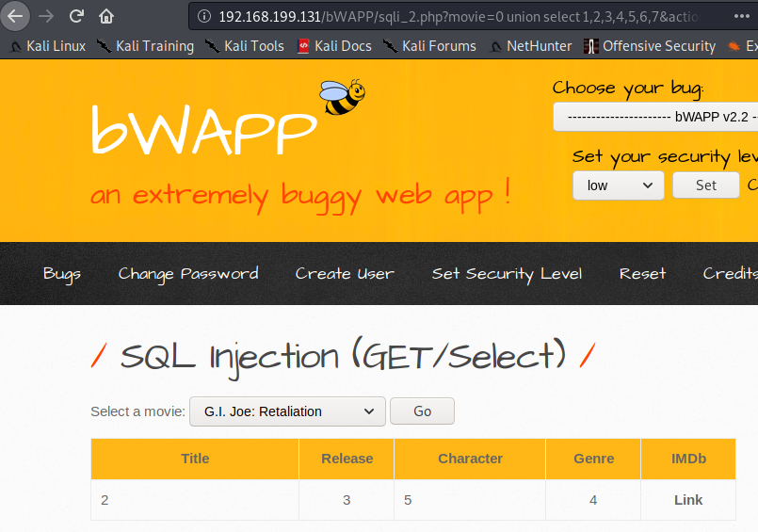Reload the current page
Image resolution: width=758 pixels, height=532 pixels.
[76, 16]
